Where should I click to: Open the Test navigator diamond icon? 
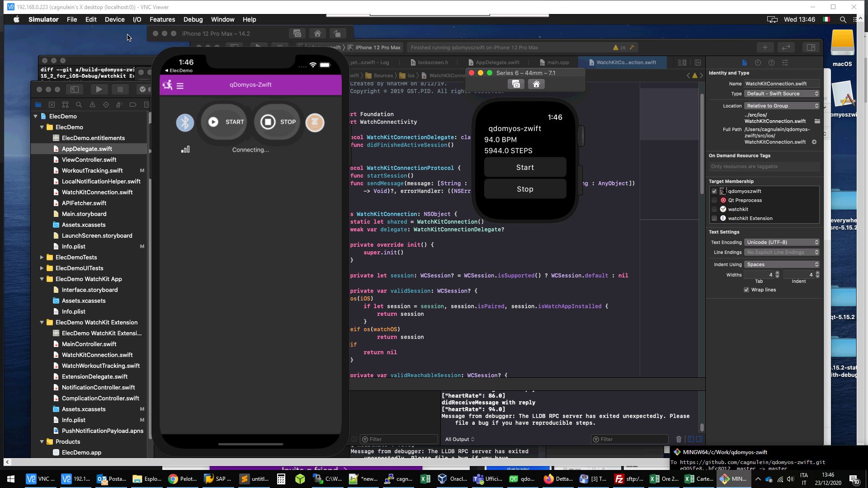106,104
